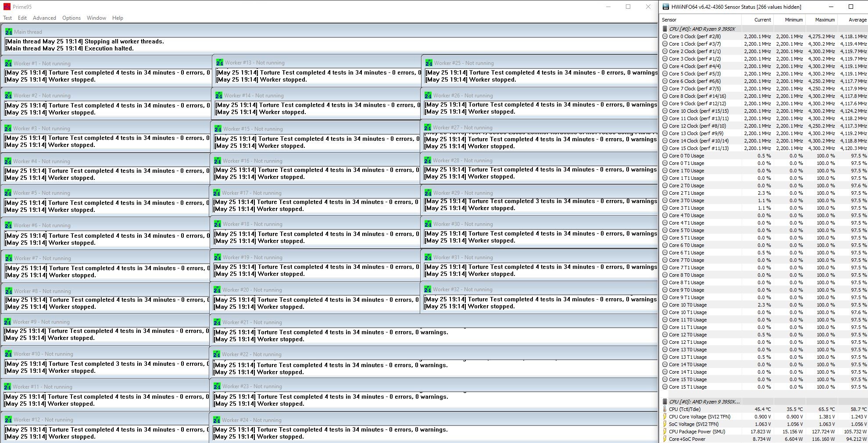
Task: Select the Core+SoC Power row
Action: (x=764, y=439)
